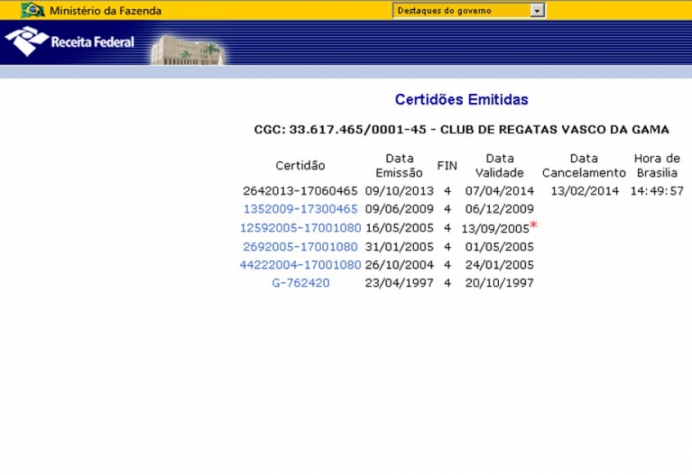Click validity date 01/05/2005
The width and height of the screenshot is (692, 475).
click(x=500, y=246)
